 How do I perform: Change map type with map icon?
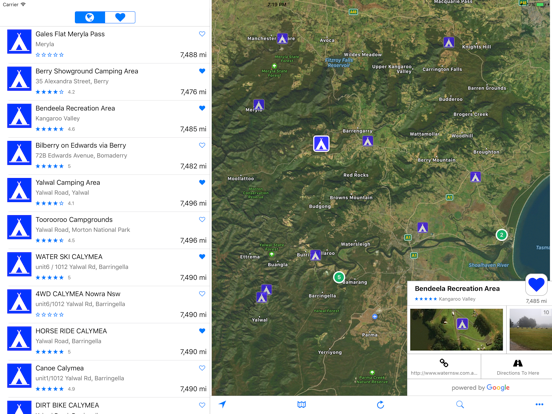point(301,404)
